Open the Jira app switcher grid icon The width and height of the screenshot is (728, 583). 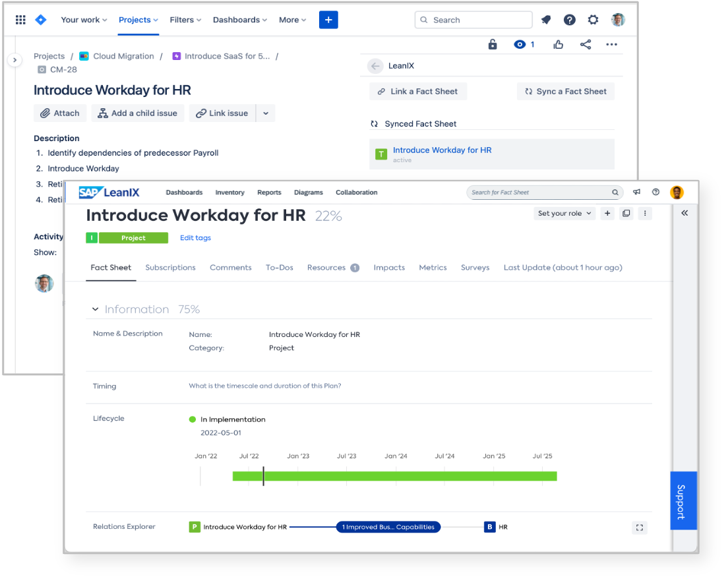pos(20,20)
